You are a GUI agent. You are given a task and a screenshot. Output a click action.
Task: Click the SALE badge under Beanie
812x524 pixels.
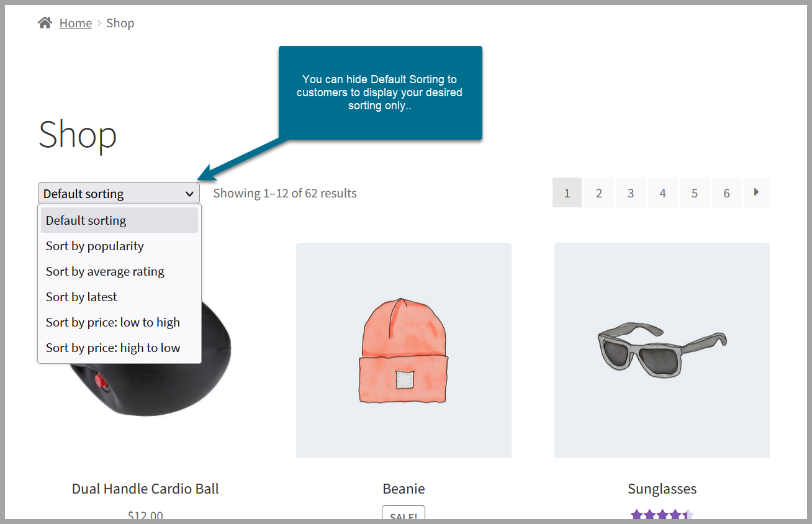[404, 516]
